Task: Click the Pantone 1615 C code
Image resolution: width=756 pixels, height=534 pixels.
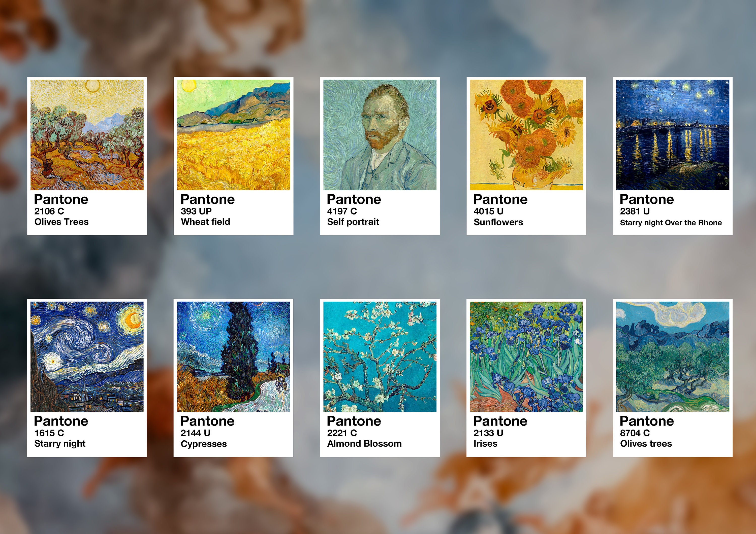Action: click(x=49, y=433)
